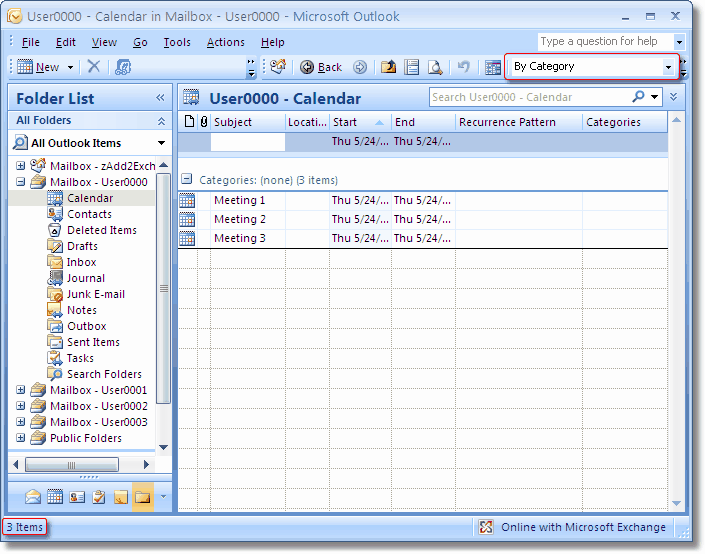Expand Mailbox - User0003 tree node

point(20,421)
